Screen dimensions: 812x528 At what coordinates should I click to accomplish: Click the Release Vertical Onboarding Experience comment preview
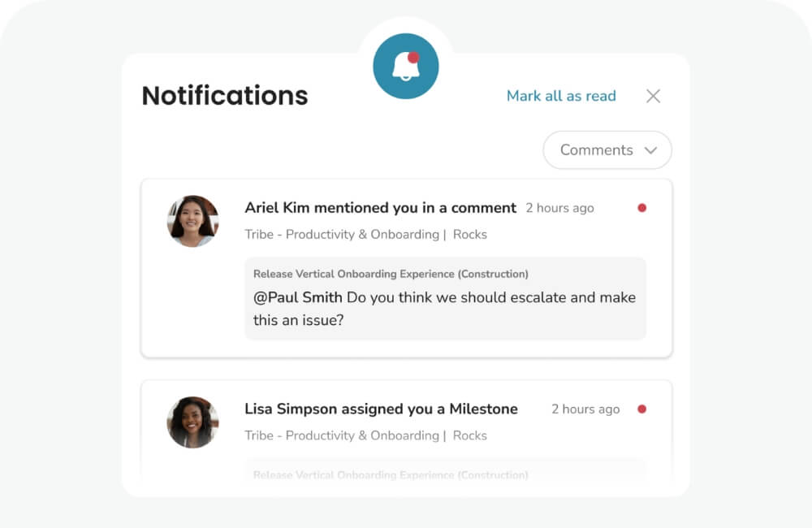(x=446, y=299)
